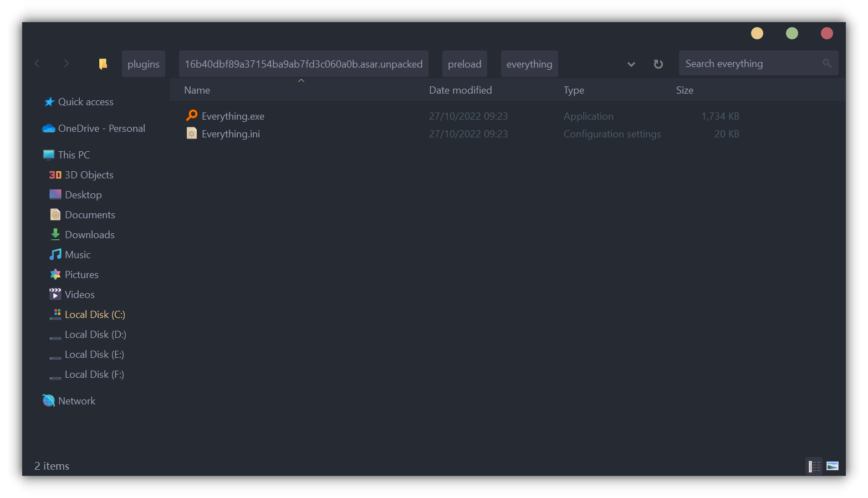
Task: Click the Configuration settings type cell
Action: click(612, 134)
